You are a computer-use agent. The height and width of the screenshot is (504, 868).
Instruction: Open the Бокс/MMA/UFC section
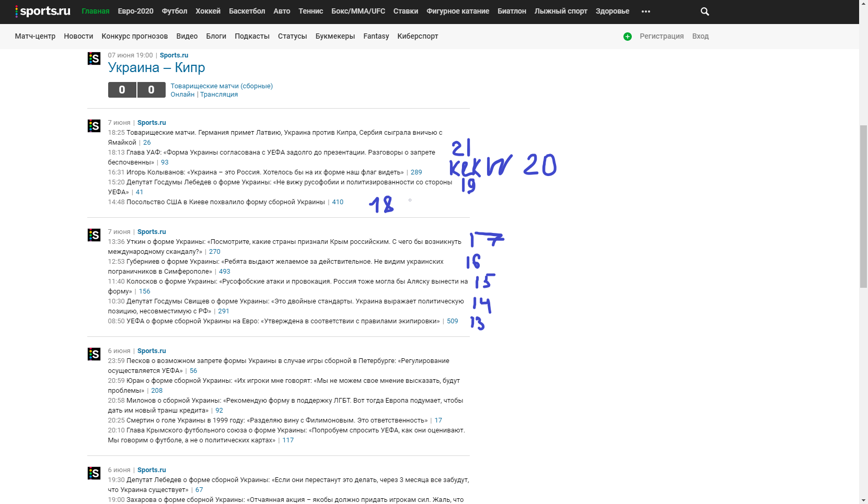tap(358, 11)
